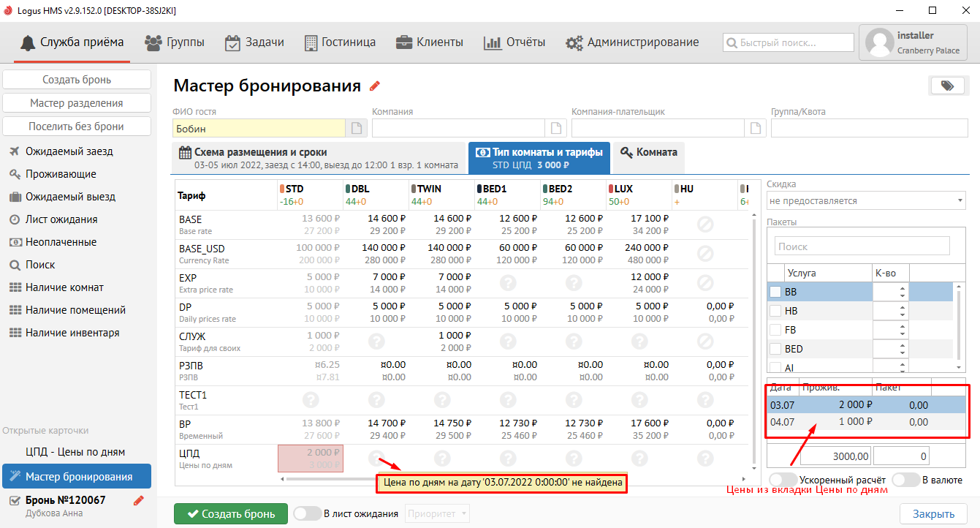Open the Отчёты menu
Screen dimensions: 980x528
click(514, 42)
